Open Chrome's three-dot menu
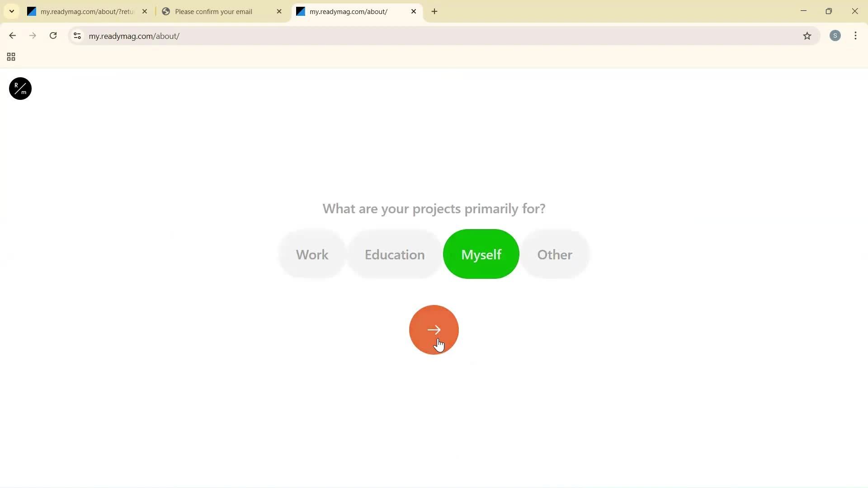 pos(855,36)
